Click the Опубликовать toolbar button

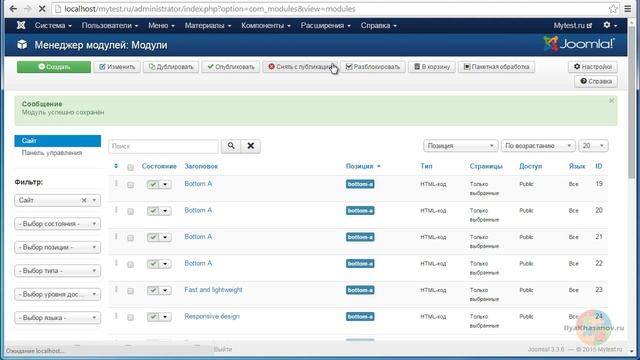click(x=231, y=67)
